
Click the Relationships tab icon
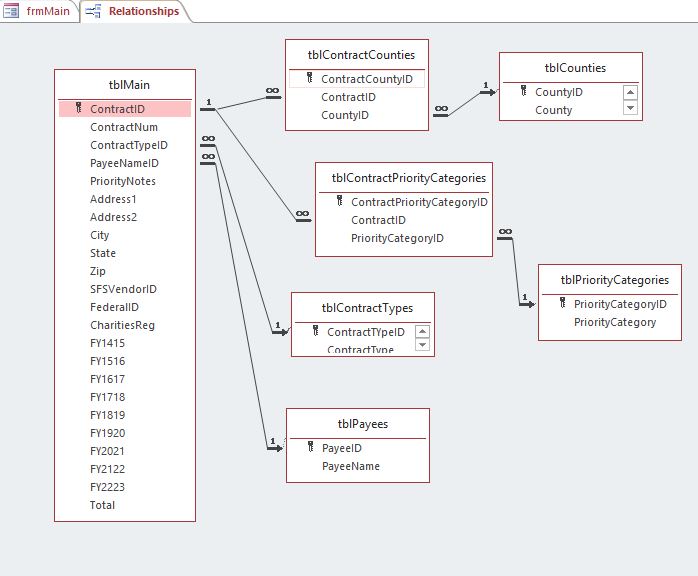click(x=93, y=11)
